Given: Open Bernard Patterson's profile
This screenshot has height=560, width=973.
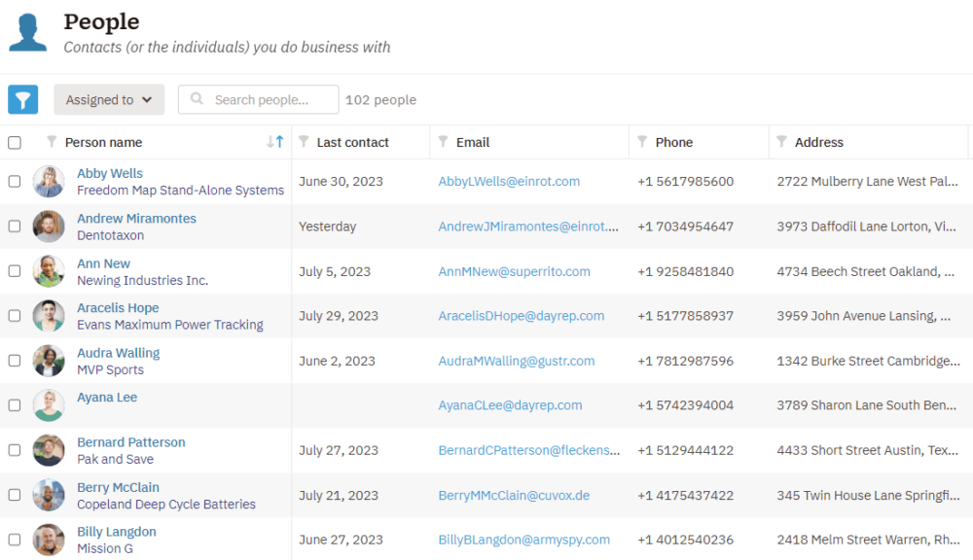Looking at the screenshot, I should (131, 441).
